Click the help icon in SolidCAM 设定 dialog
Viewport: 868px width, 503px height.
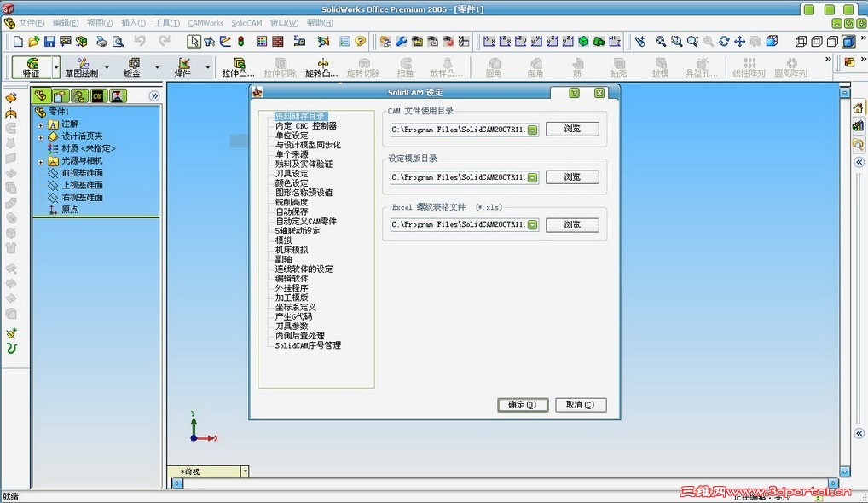click(574, 93)
